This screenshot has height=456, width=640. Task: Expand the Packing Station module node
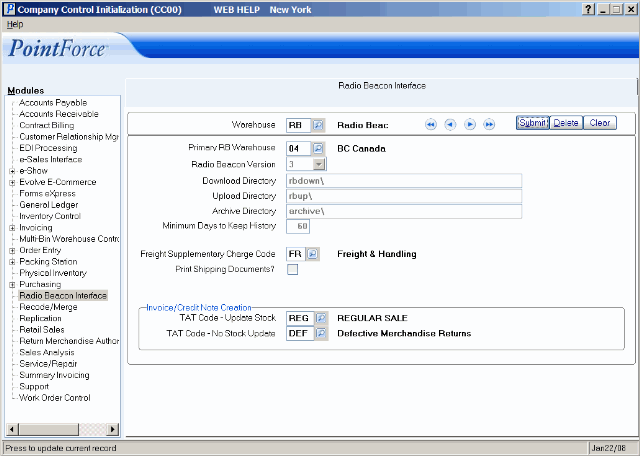pyautogui.click(x=12, y=262)
